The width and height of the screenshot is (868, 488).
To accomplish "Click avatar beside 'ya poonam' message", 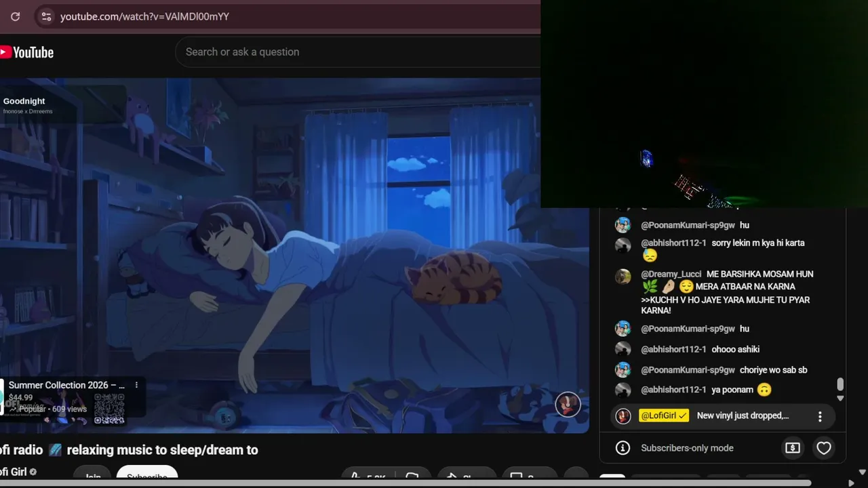I will pos(623,390).
